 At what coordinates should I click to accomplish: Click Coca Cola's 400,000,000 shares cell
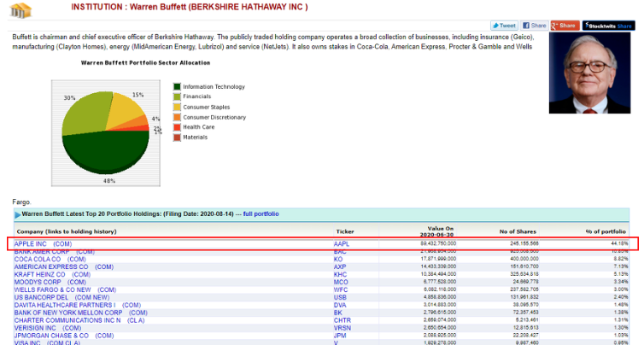[x=524, y=259]
